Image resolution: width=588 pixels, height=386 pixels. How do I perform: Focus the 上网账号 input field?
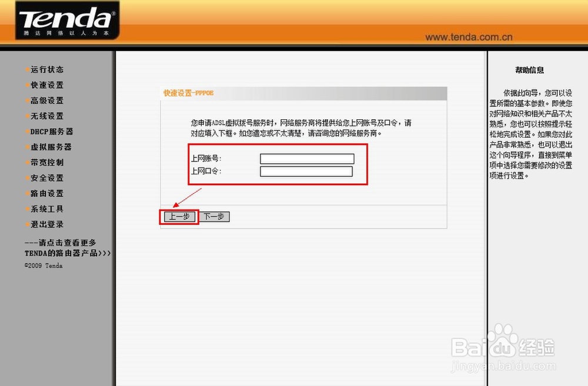tap(307, 159)
